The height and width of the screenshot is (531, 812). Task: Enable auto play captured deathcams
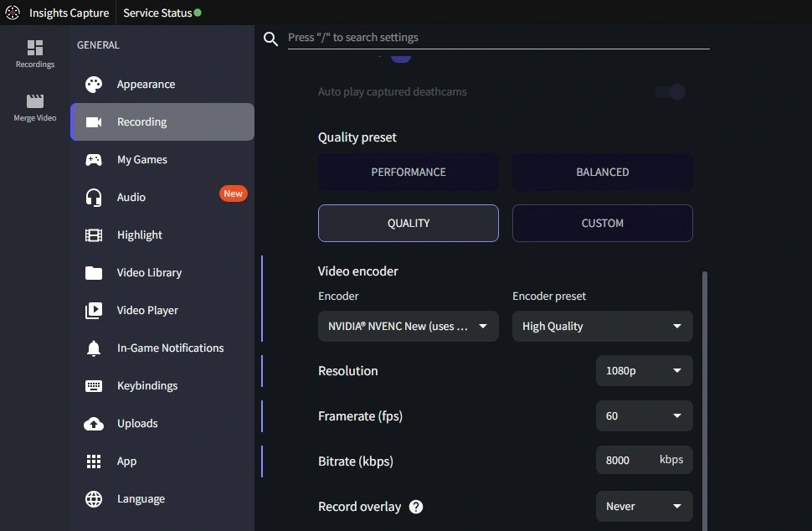pos(670,92)
